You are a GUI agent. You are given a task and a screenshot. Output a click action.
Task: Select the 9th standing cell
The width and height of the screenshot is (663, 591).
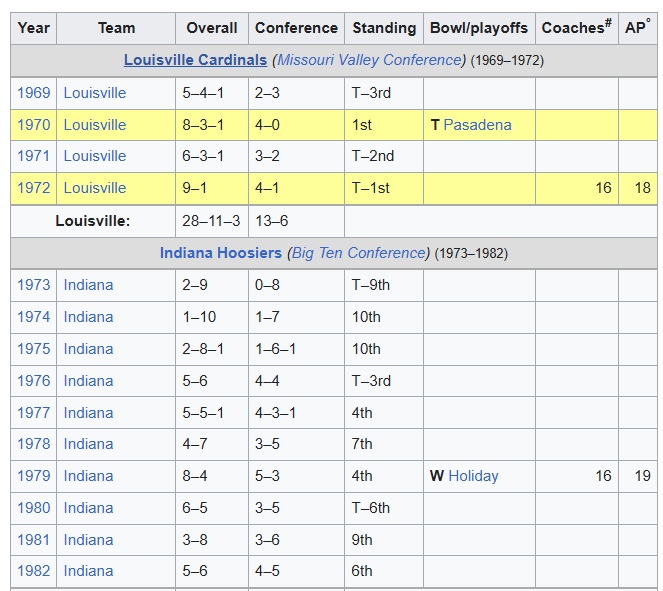(384, 540)
